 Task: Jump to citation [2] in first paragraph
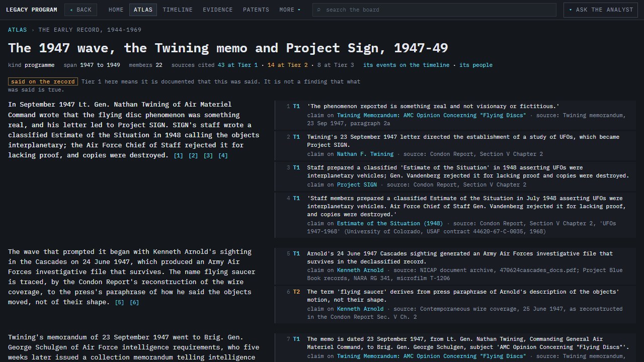pos(193,156)
